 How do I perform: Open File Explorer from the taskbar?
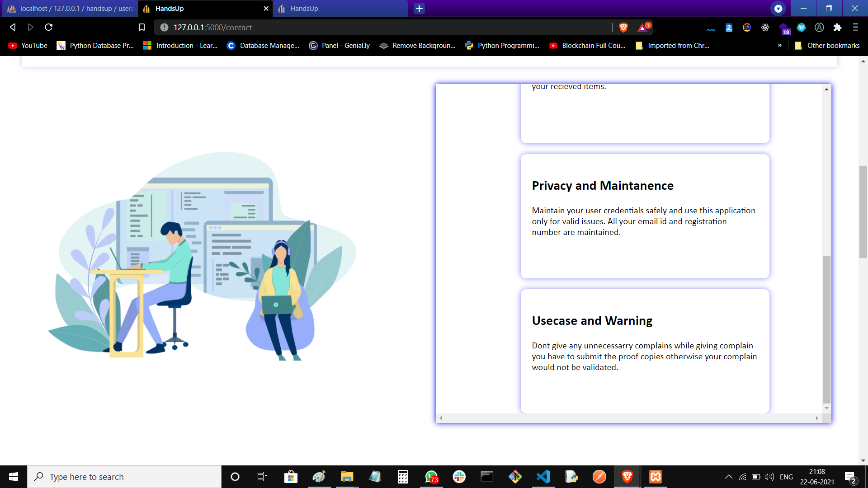[x=347, y=477]
